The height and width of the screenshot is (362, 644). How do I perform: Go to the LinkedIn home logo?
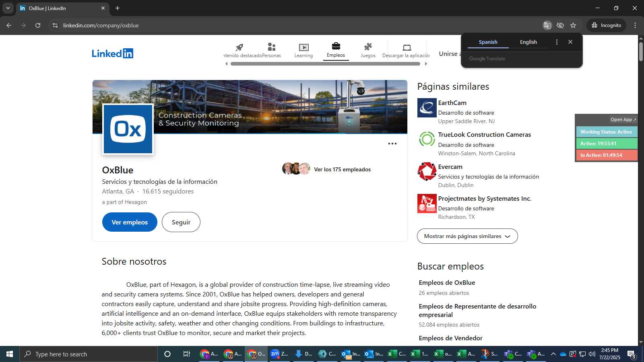(112, 53)
